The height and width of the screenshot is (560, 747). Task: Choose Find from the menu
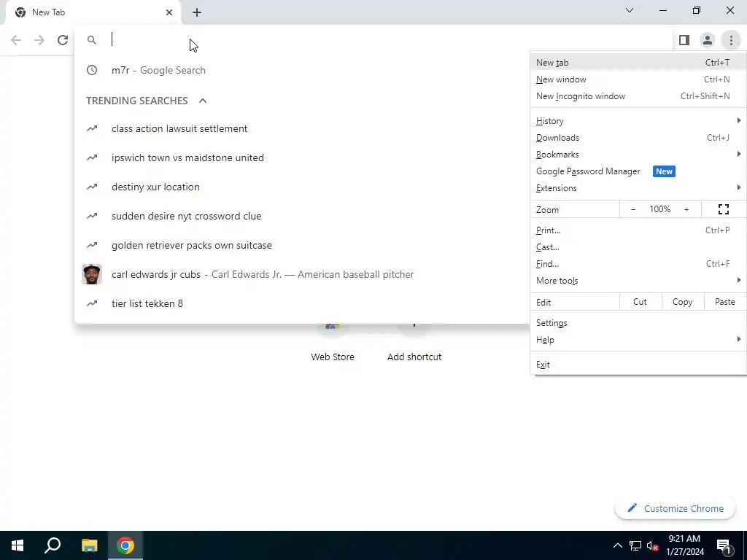click(638, 264)
